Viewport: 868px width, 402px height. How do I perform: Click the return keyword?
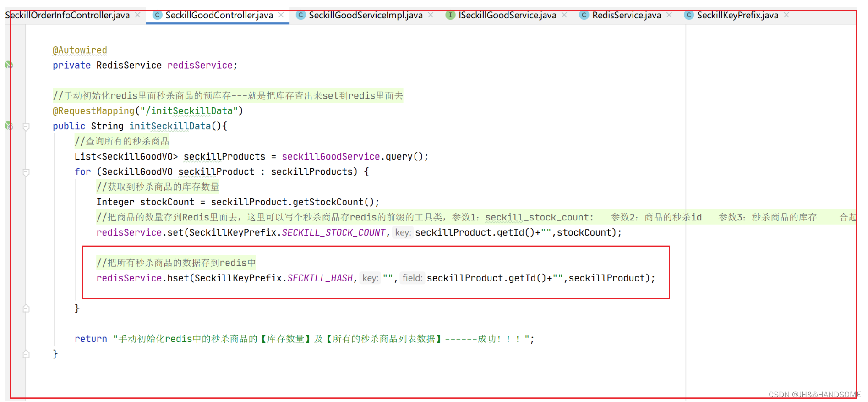click(91, 339)
